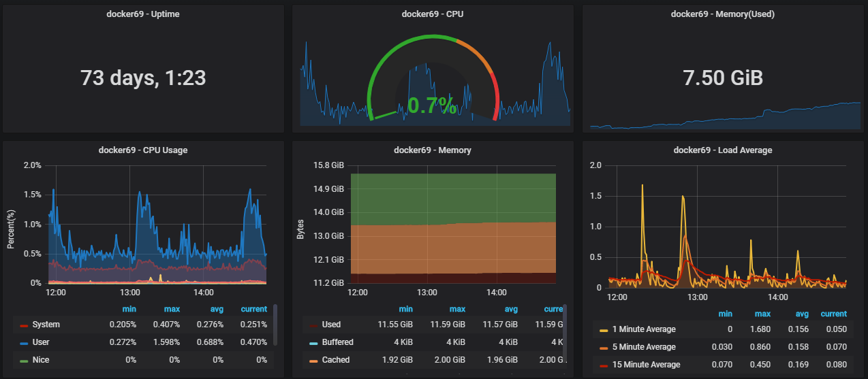Click the Cached min value 1.92 GiB
The height and width of the screenshot is (379, 868).
coord(397,359)
